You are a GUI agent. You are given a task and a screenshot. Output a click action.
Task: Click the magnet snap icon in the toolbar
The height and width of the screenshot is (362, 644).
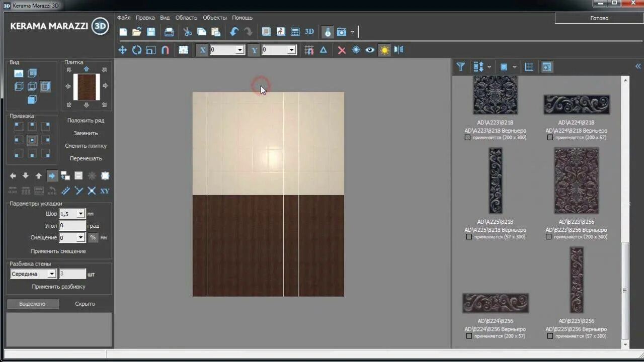coord(165,50)
